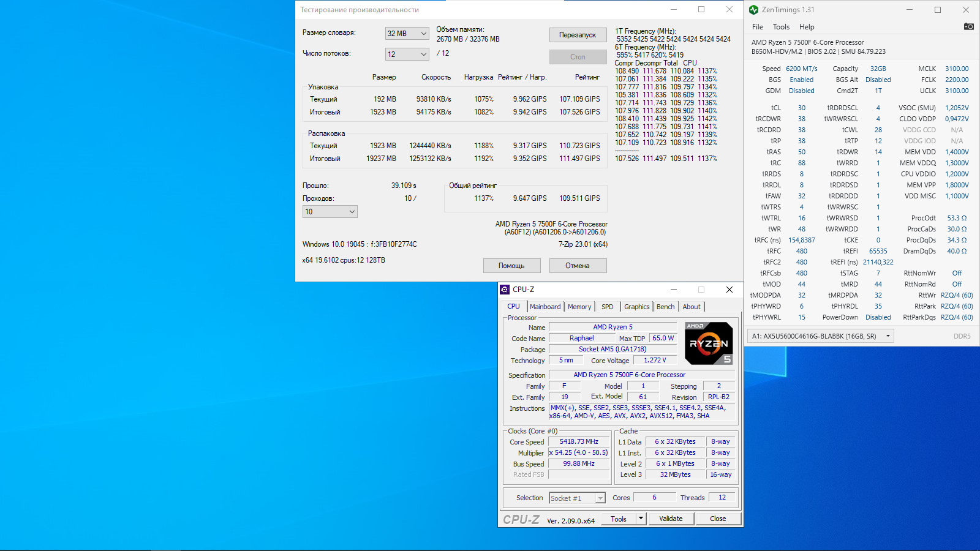Open the File menu in ZenTimings
Viewport: 980px width, 551px height.
coord(758,27)
